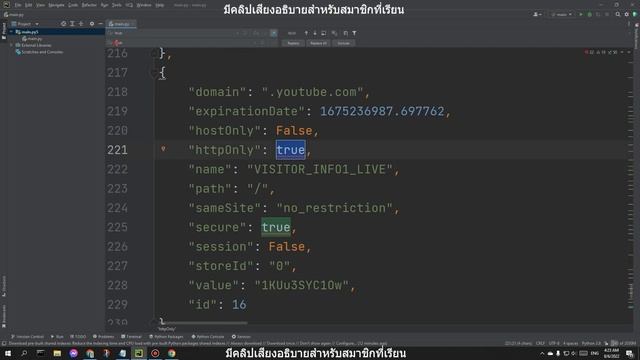Open the Navigate menu
The width and height of the screenshot is (640, 360).
tap(56, 5)
